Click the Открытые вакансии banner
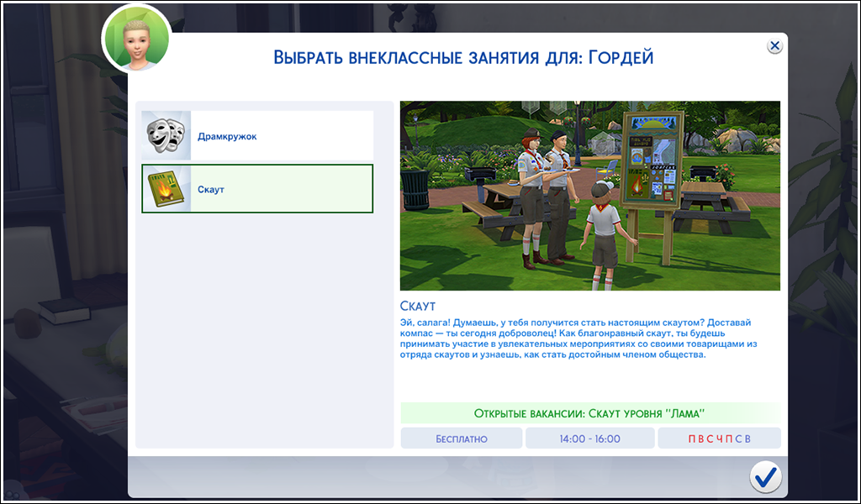Viewport: 861px width, 504px height. [589, 413]
